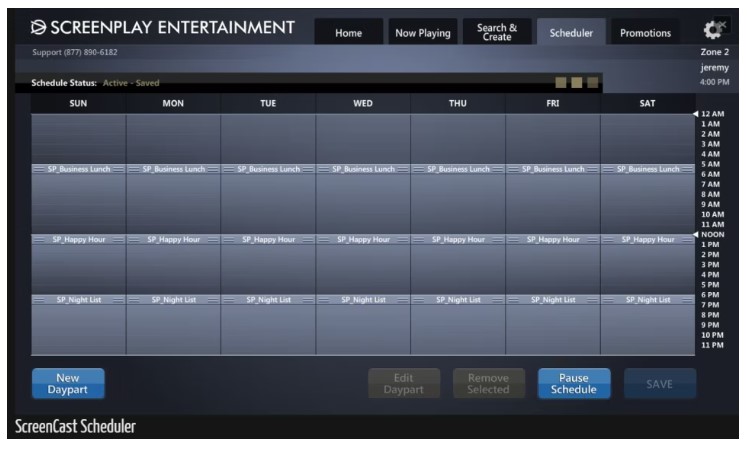Screen dimensions: 747x453
Task: Go to the Home tab
Action: click(348, 32)
